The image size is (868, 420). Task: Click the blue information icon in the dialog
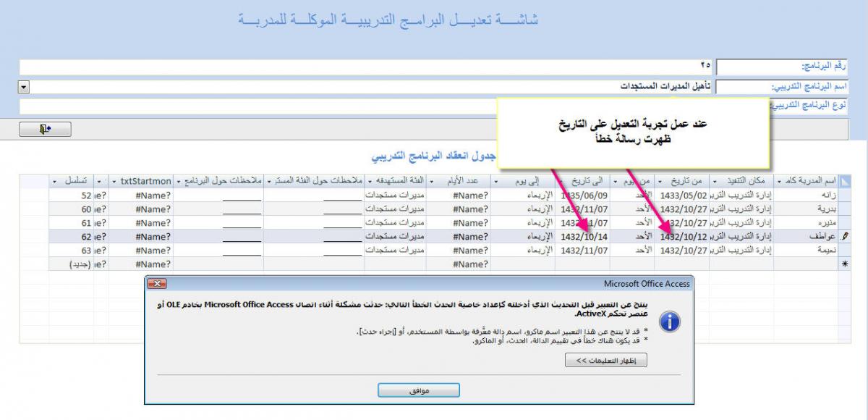tap(671, 322)
